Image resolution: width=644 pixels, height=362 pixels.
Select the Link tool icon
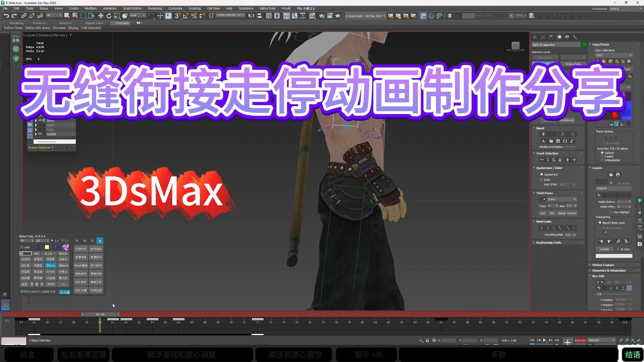[24, 16]
